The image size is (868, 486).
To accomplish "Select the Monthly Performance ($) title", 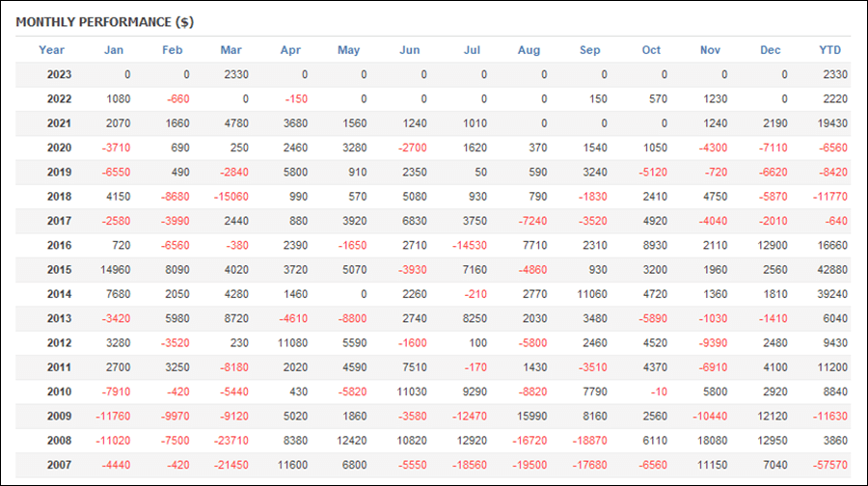I will (104, 22).
